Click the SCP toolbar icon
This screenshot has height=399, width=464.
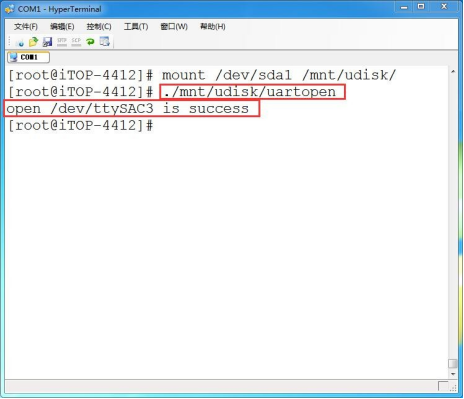coord(76,42)
